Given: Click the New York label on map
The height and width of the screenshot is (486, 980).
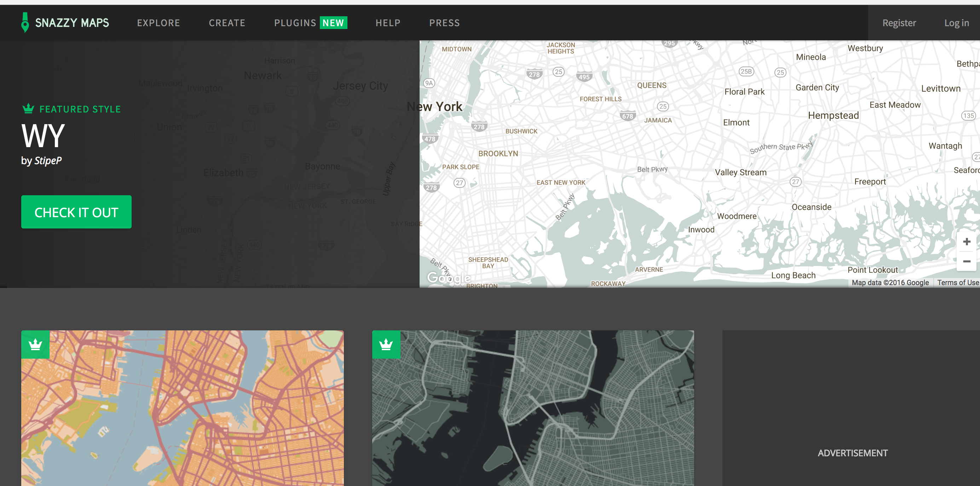Looking at the screenshot, I should [434, 106].
